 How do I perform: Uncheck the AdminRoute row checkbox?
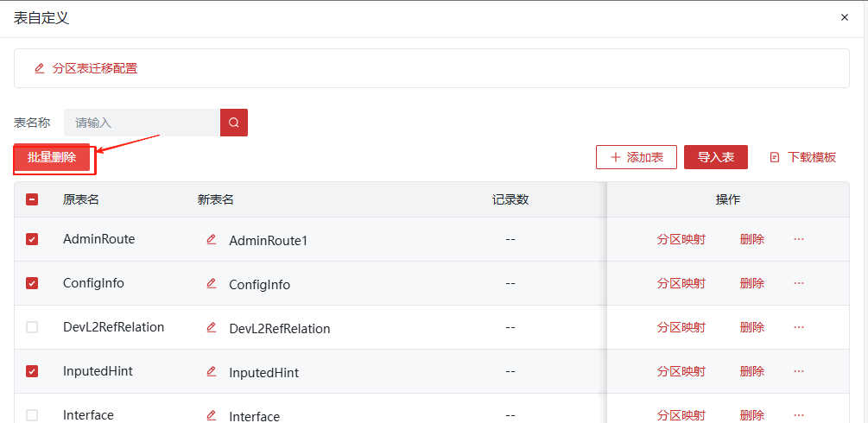32,239
